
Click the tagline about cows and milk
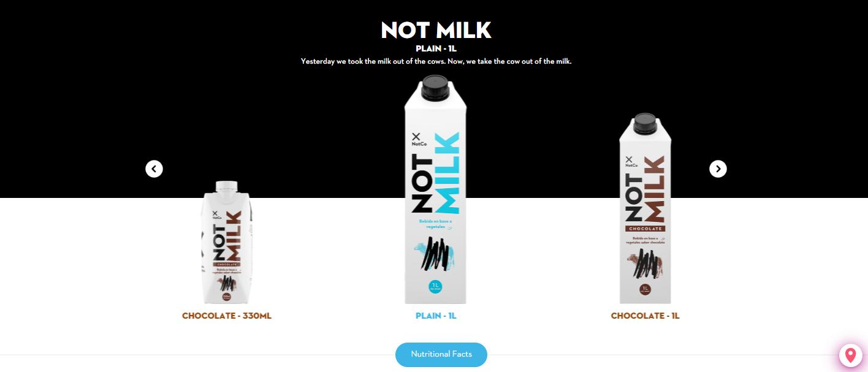tap(436, 61)
